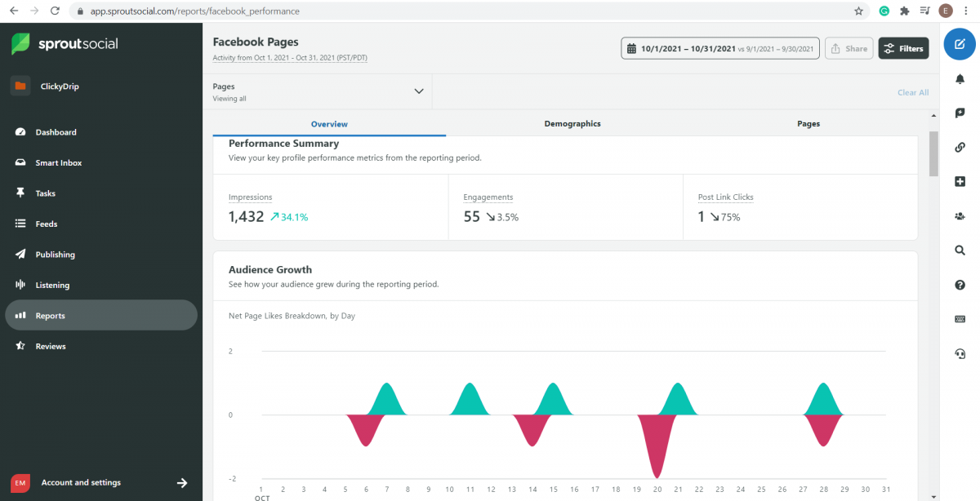Expand the Pages viewing filter

tap(419, 91)
